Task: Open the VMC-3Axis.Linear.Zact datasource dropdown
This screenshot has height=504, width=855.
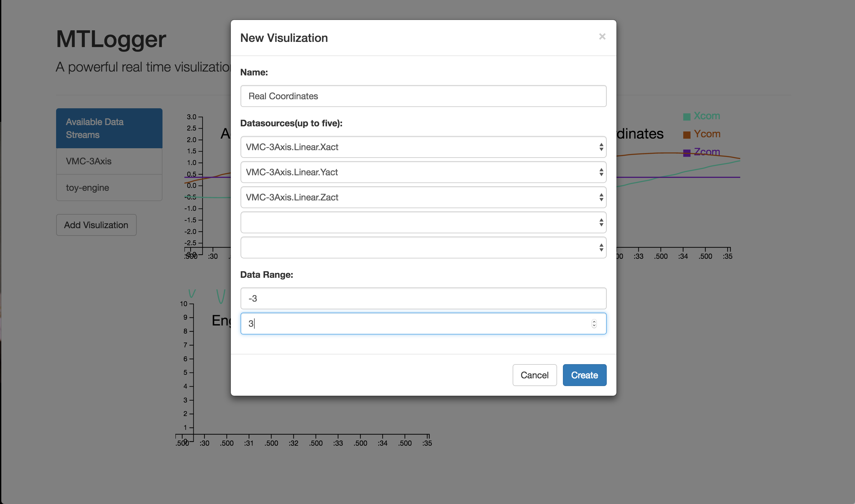Action: pyautogui.click(x=423, y=197)
